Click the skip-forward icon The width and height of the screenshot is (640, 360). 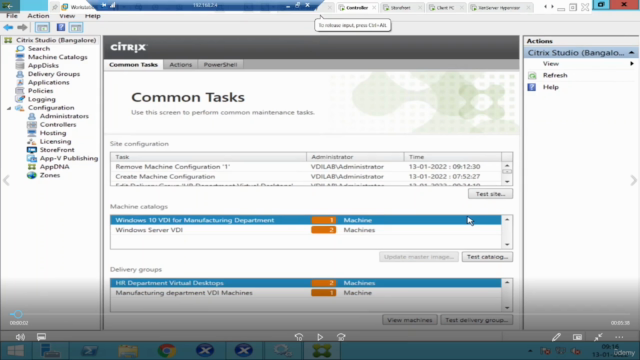(x=341, y=337)
